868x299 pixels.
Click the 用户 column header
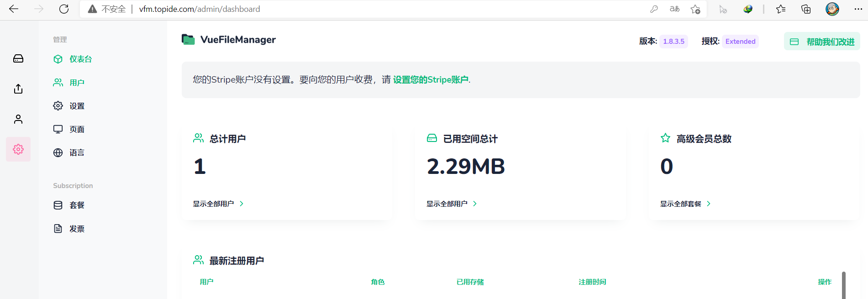207,282
